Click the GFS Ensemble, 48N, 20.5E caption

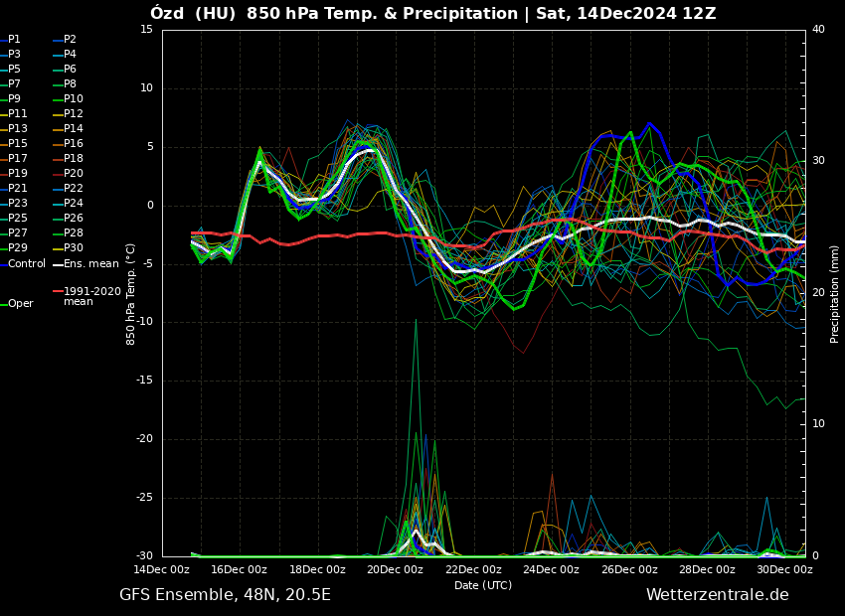coord(225,595)
